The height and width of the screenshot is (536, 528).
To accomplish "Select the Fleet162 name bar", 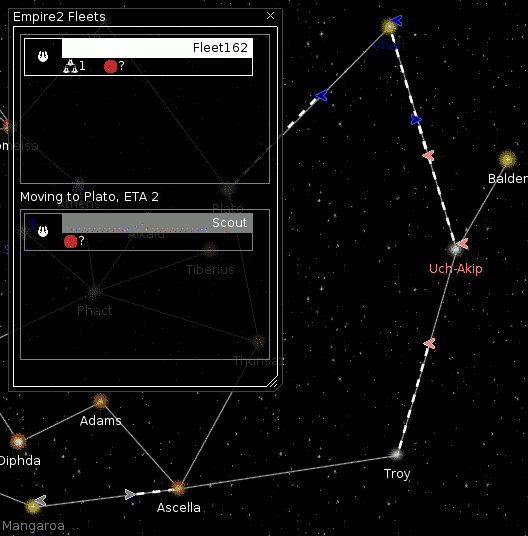I will (157, 48).
